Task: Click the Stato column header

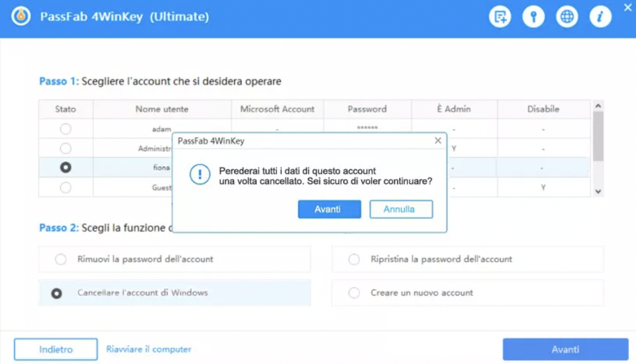Action: coord(66,109)
